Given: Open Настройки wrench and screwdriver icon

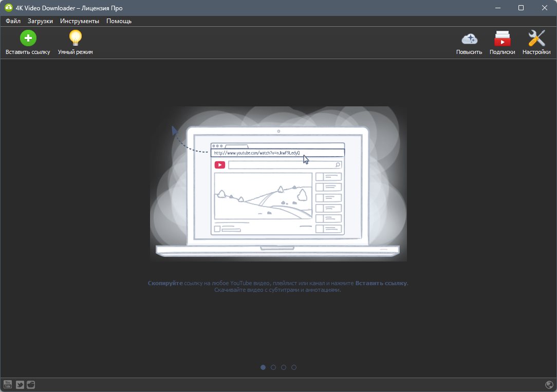Looking at the screenshot, I should 536,38.
